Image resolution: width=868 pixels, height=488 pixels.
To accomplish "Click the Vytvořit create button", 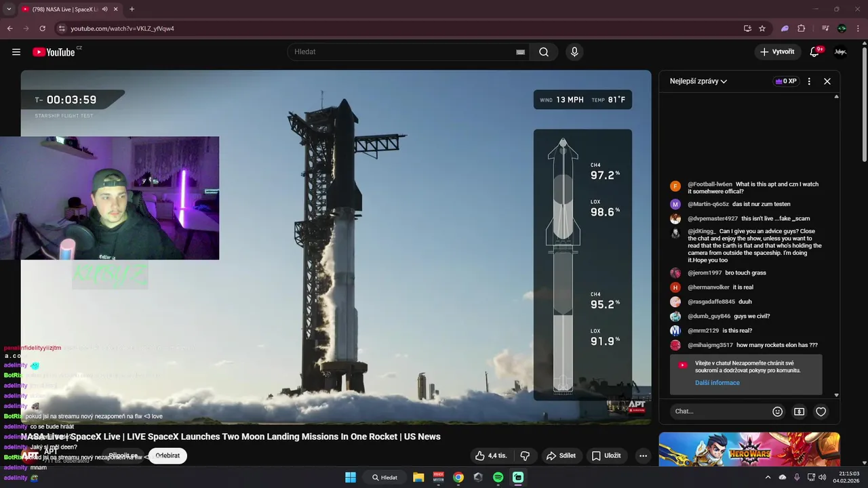I will coord(777,52).
